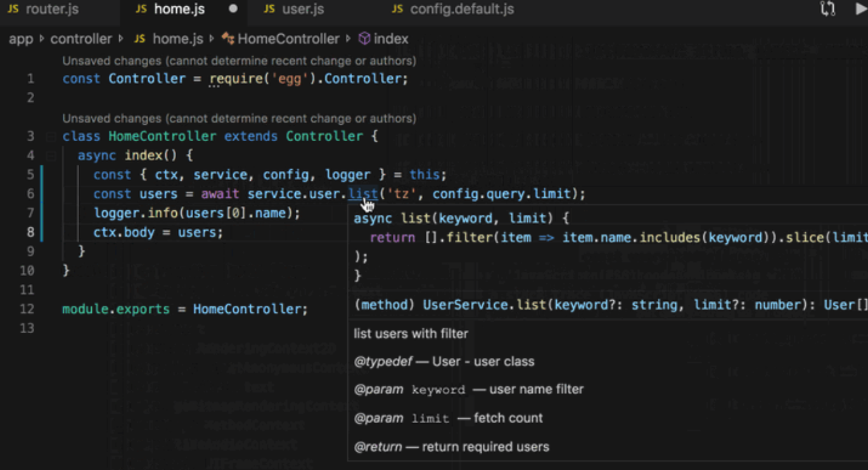The image size is (868, 470).
Task: Collapse the class HomeController fold marker
Action: pos(50,136)
